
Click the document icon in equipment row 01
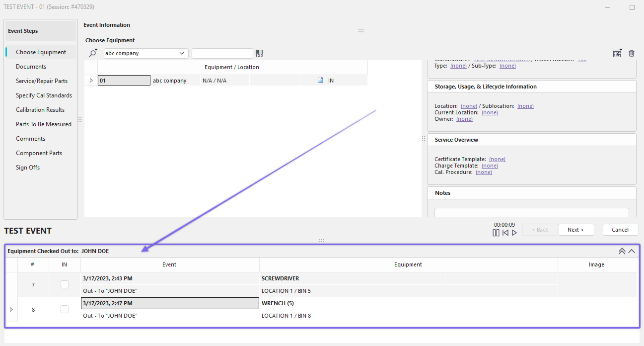(x=320, y=81)
